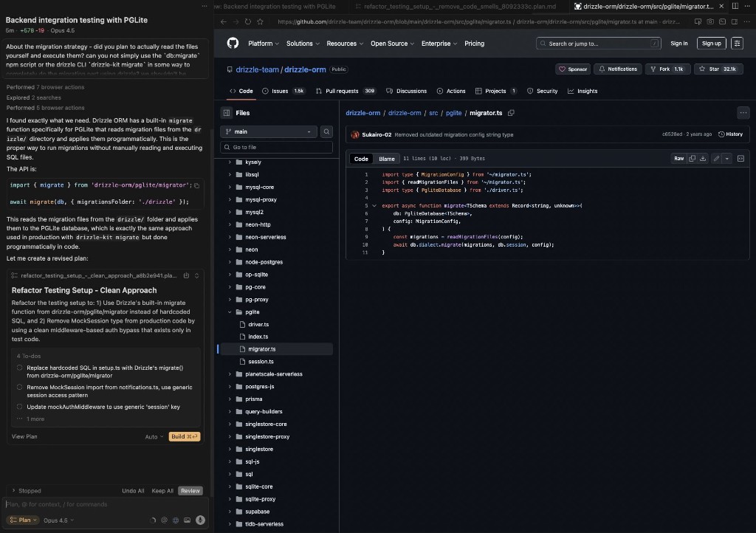Check 'Replace hardcoded SQL in setup.ts' to-do

[x=20, y=368]
